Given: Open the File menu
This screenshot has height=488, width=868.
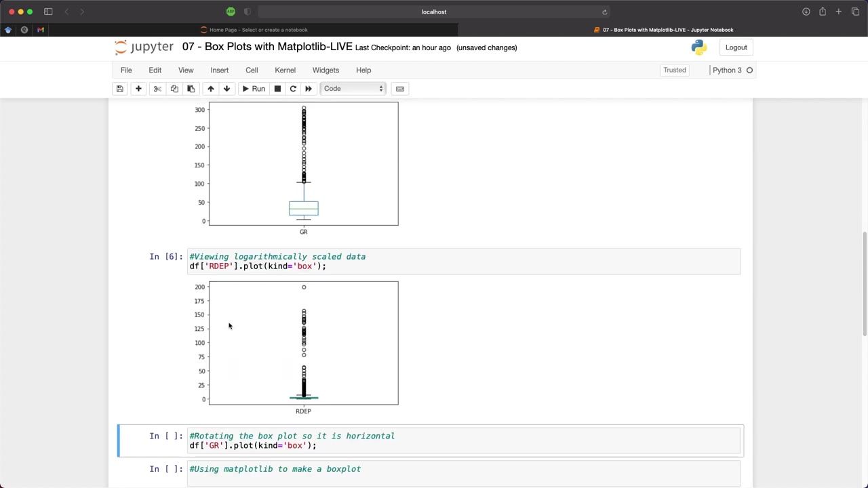Looking at the screenshot, I should pos(126,70).
